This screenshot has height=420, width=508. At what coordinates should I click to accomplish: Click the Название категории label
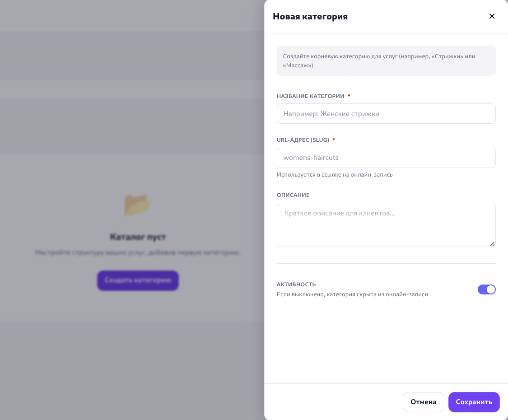tap(310, 96)
